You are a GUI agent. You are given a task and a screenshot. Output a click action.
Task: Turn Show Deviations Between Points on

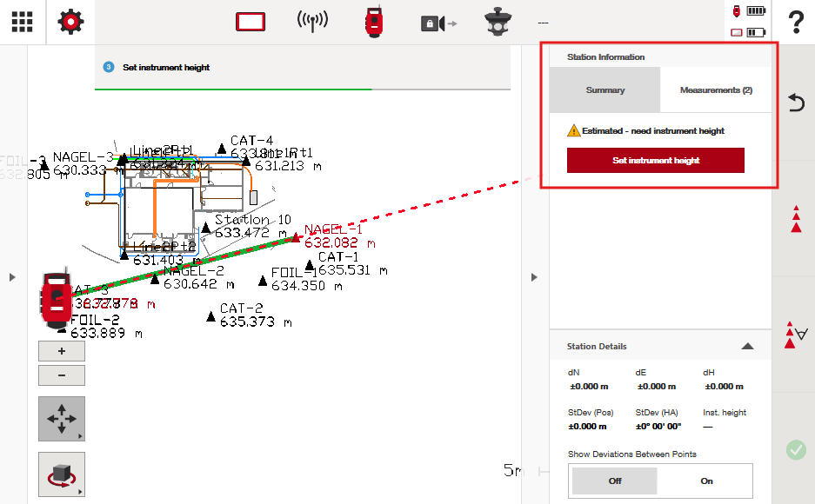[x=706, y=481]
